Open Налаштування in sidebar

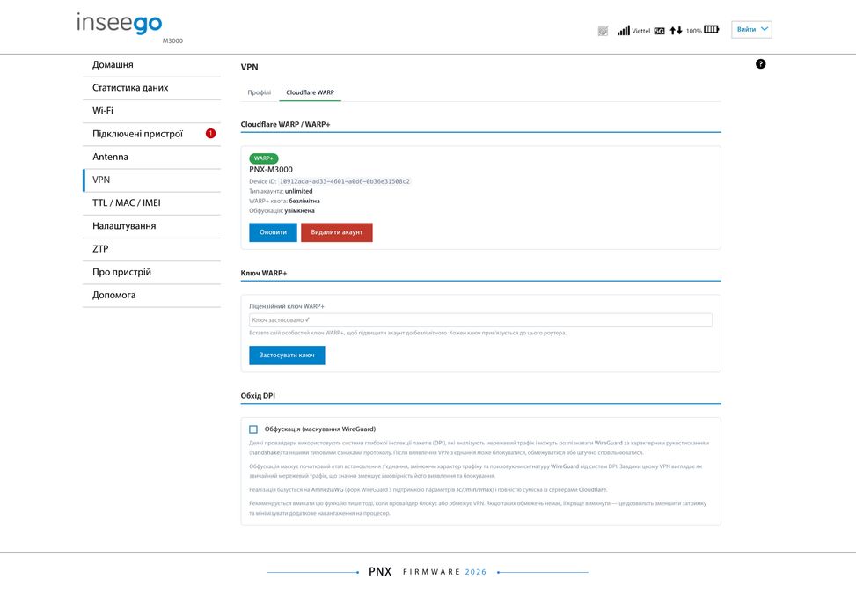(152, 225)
